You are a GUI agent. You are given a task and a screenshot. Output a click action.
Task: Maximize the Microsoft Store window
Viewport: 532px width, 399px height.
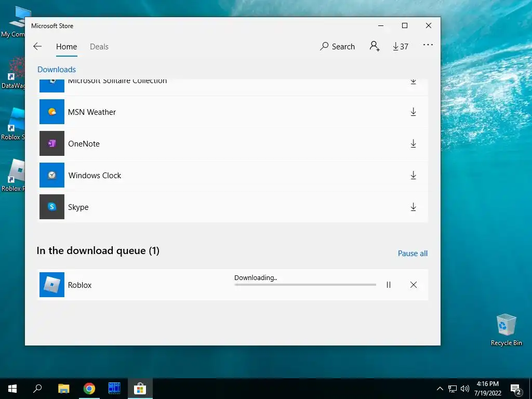click(x=404, y=25)
